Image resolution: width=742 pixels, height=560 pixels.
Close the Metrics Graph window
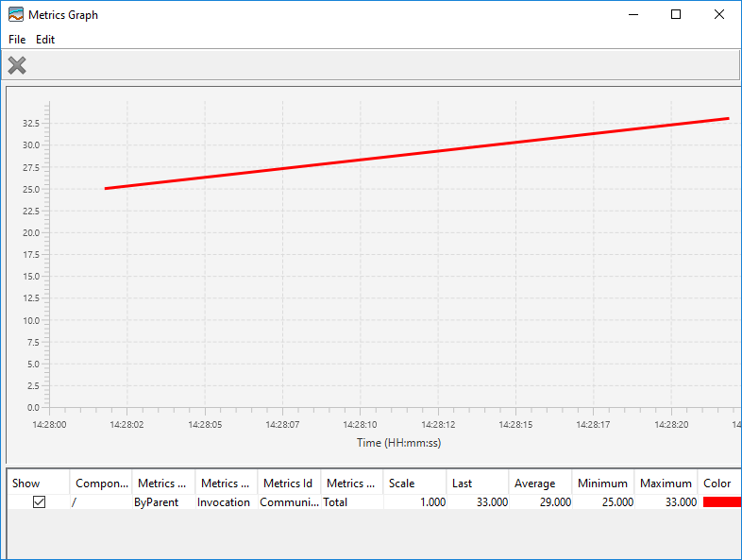[x=718, y=15]
